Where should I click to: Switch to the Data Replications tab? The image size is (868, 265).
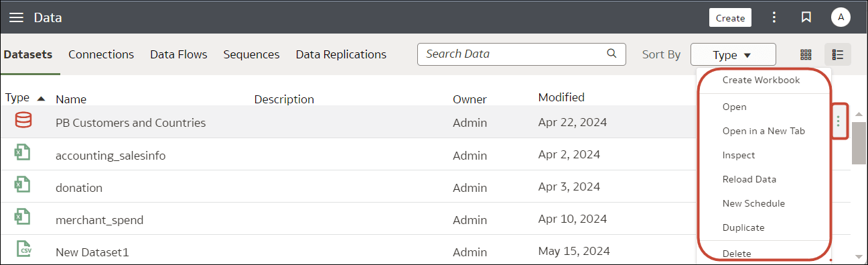pos(341,54)
